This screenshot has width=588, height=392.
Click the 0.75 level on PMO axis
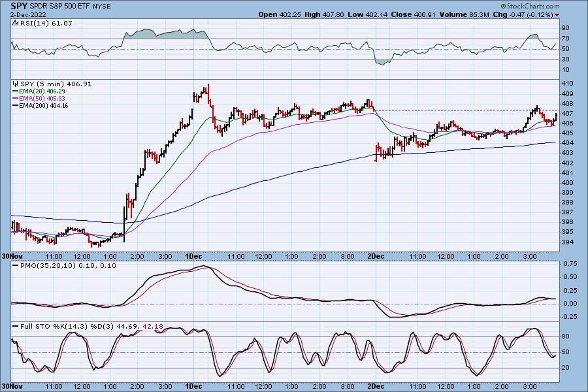[x=570, y=264]
